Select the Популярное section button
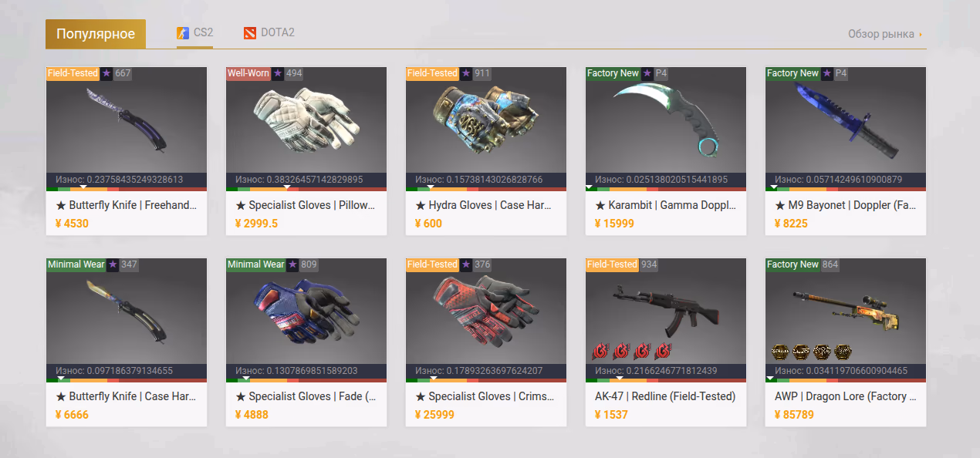This screenshot has height=458, width=980. pos(96,34)
